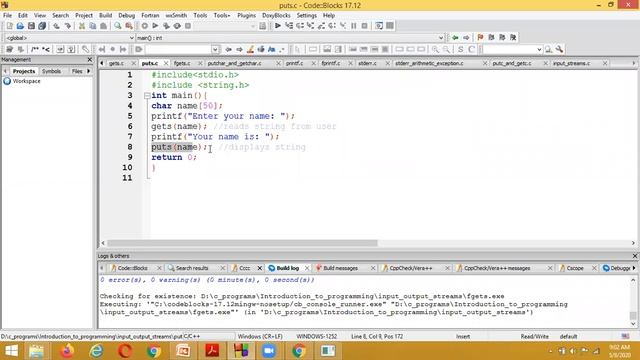Click the Run play icon in build toolbar
The image size is (640, 360).
pos(155,26)
